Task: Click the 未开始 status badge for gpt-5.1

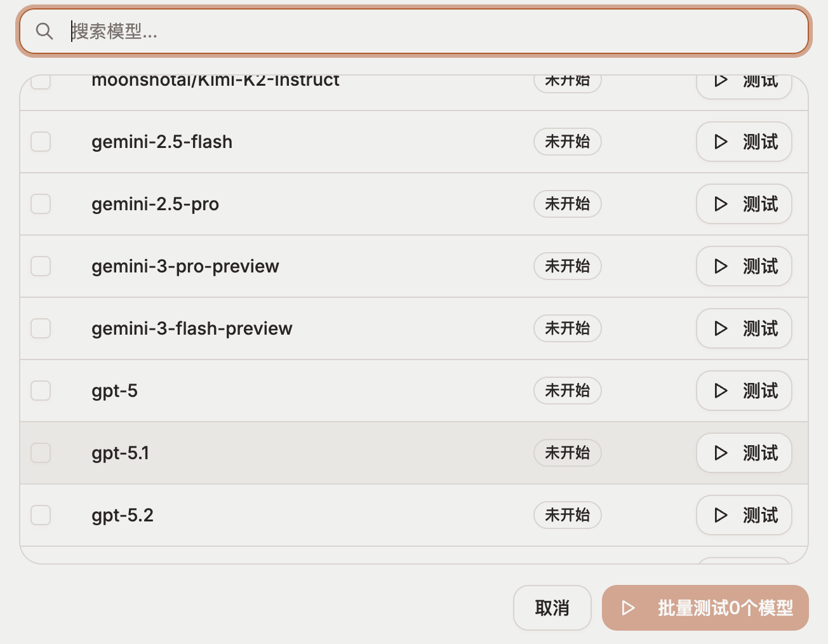Action: click(x=568, y=453)
